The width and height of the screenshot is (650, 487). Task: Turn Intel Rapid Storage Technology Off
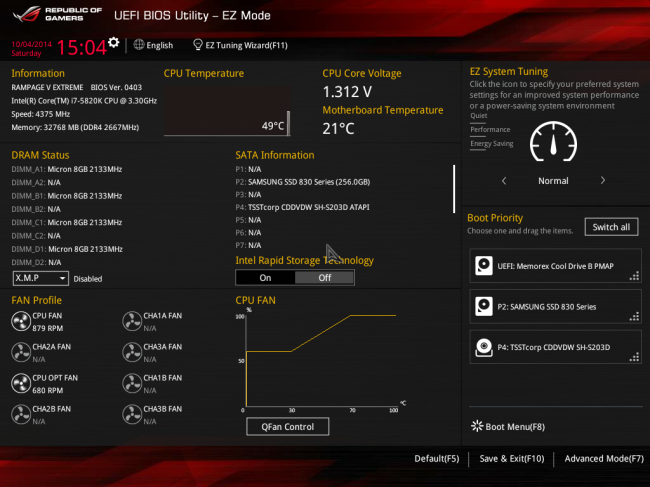[325, 278]
